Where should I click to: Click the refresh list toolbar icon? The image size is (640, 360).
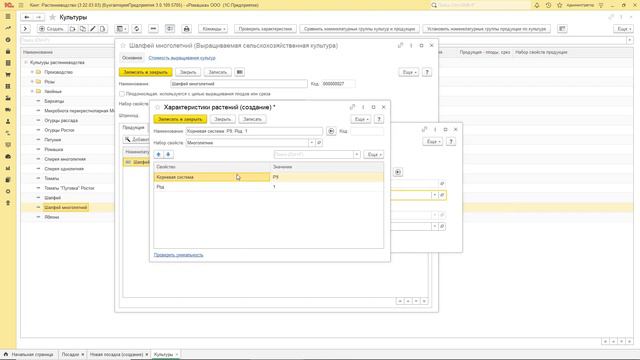(137, 29)
